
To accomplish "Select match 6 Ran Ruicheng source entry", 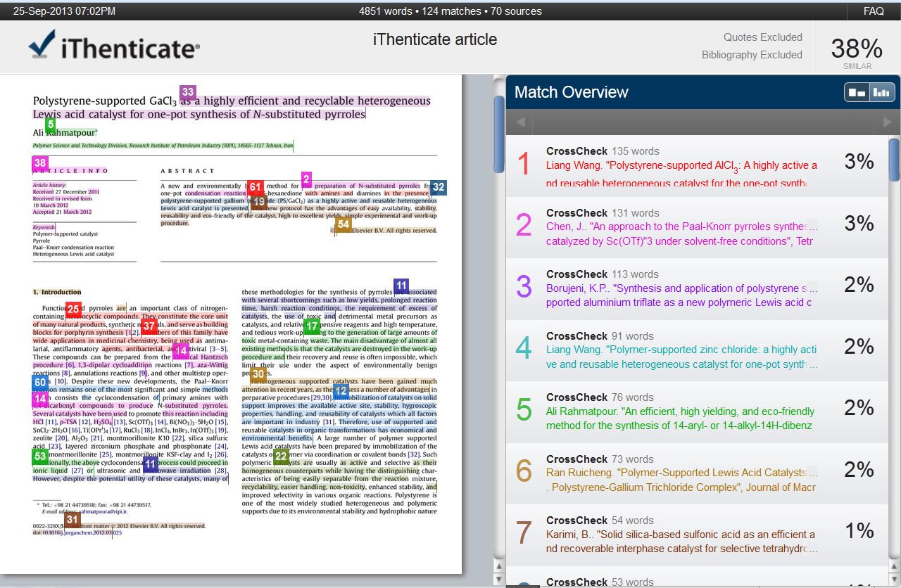I will (681, 473).
